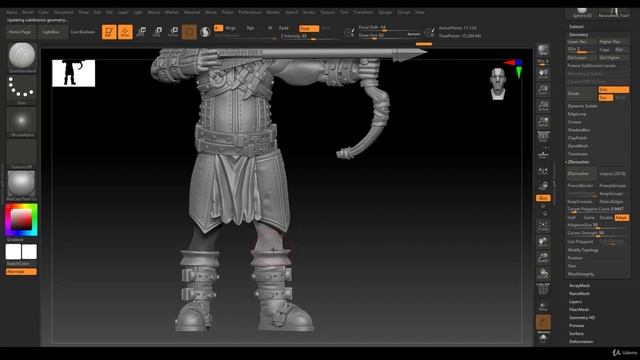Open the Zplugin menu

[x=385, y=12]
